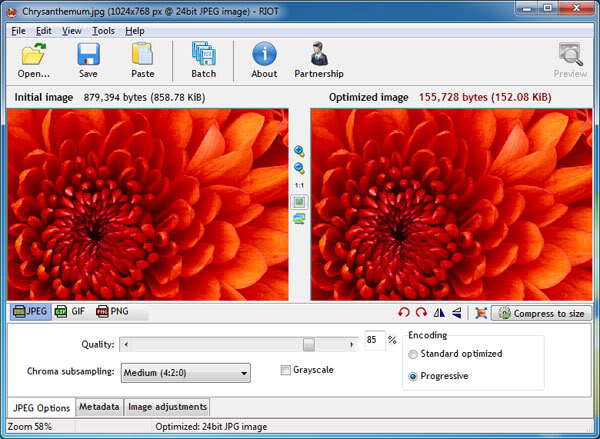Click the Compress to size button
The width and height of the screenshot is (600, 439).
539,313
